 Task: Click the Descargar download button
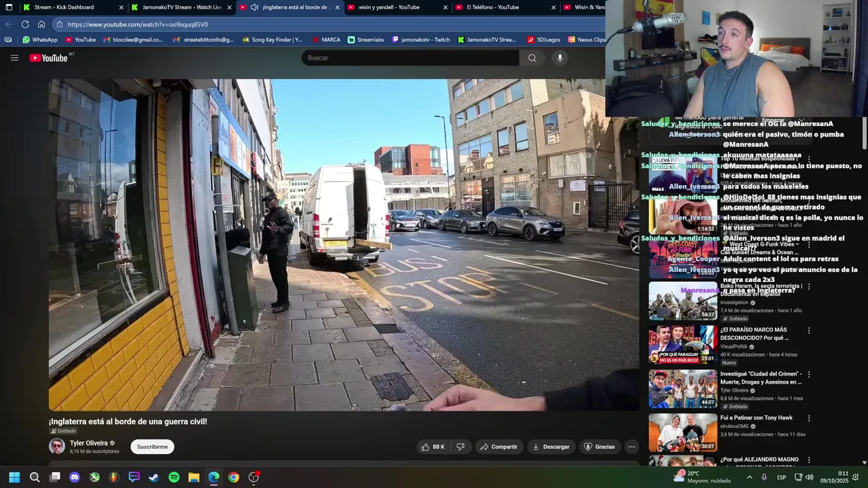click(x=551, y=447)
